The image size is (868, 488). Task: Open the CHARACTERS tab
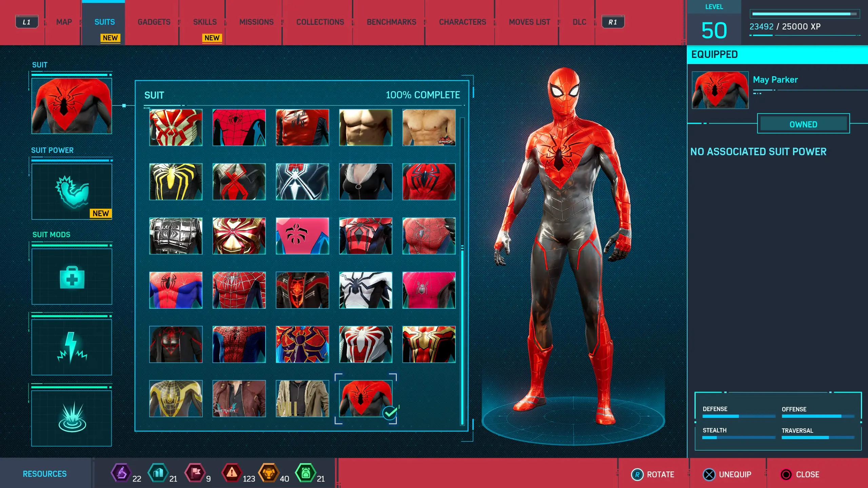tap(462, 22)
